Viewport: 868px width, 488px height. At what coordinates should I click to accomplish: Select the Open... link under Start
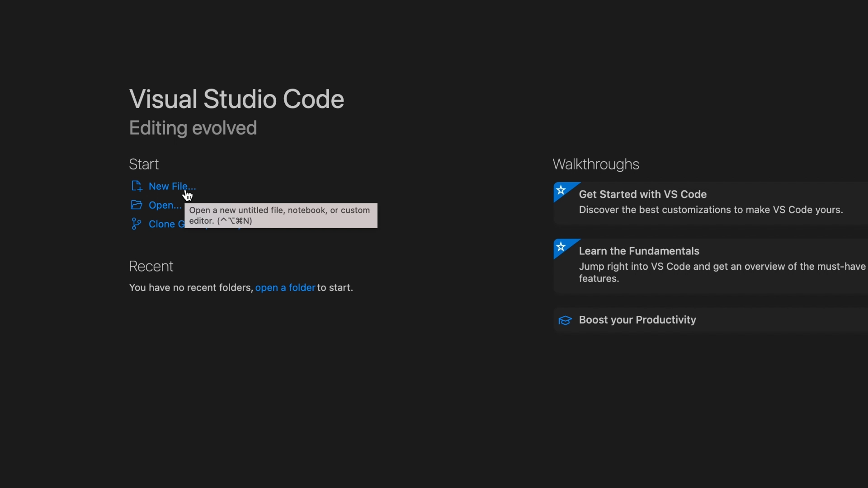click(x=165, y=205)
